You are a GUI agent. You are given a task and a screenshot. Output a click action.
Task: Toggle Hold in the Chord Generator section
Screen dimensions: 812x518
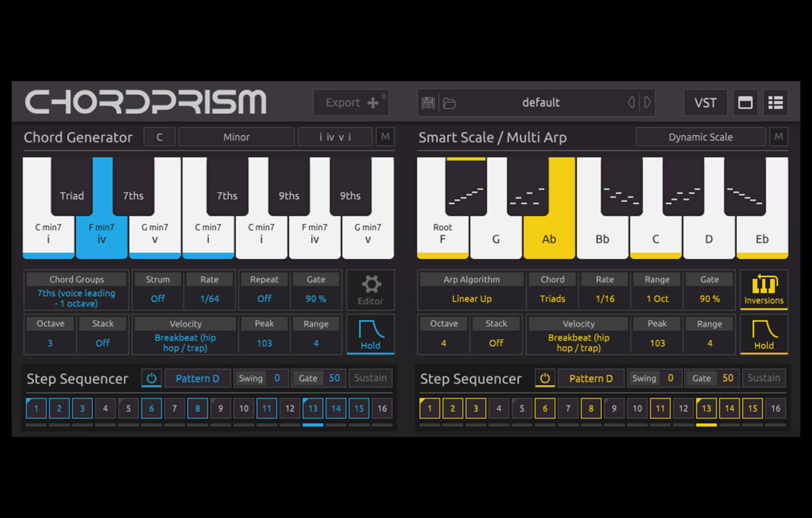(370, 334)
